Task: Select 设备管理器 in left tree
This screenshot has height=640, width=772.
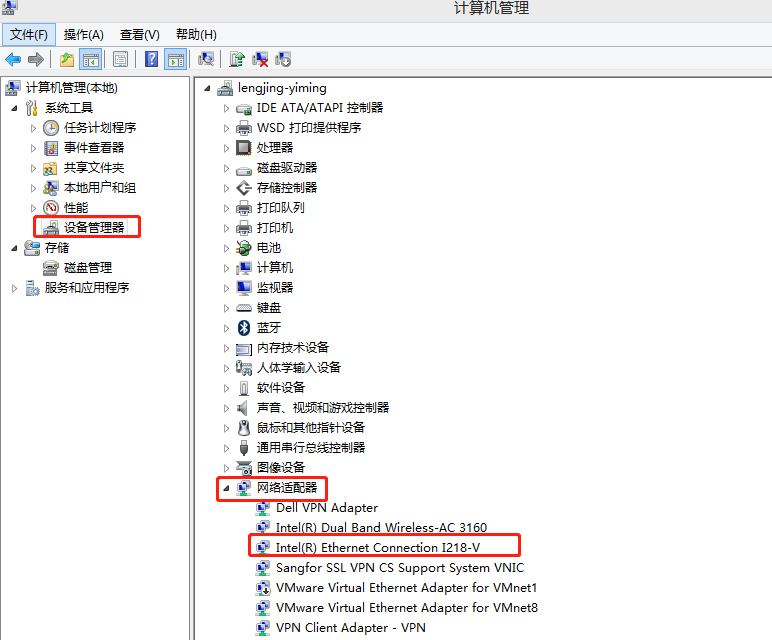Action: [x=94, y=227]
